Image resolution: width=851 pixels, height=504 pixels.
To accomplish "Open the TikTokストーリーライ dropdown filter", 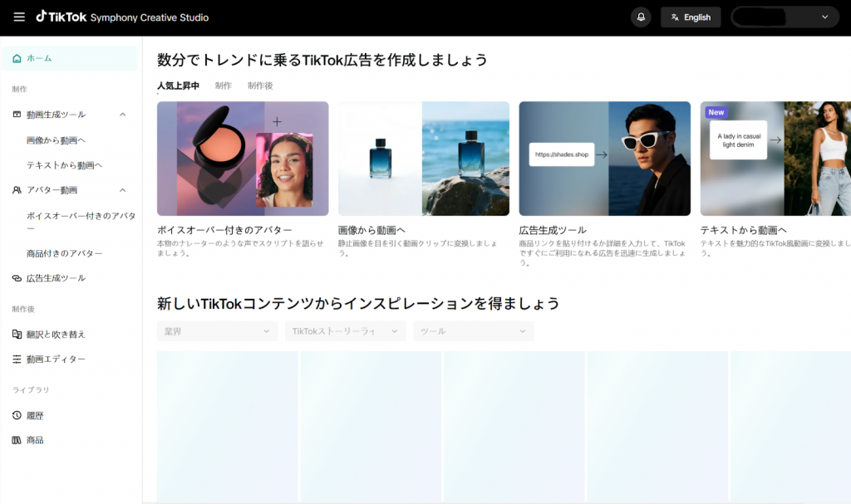I will [x=345, y=331].
